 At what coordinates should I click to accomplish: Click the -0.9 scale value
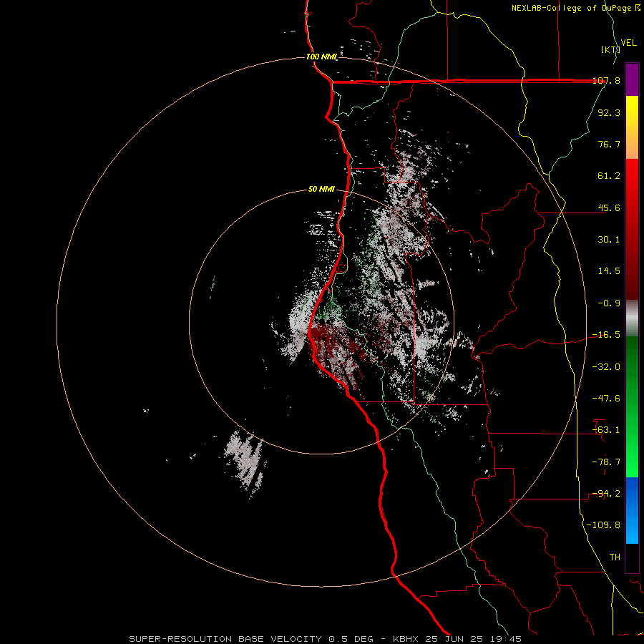coord(609,303)
